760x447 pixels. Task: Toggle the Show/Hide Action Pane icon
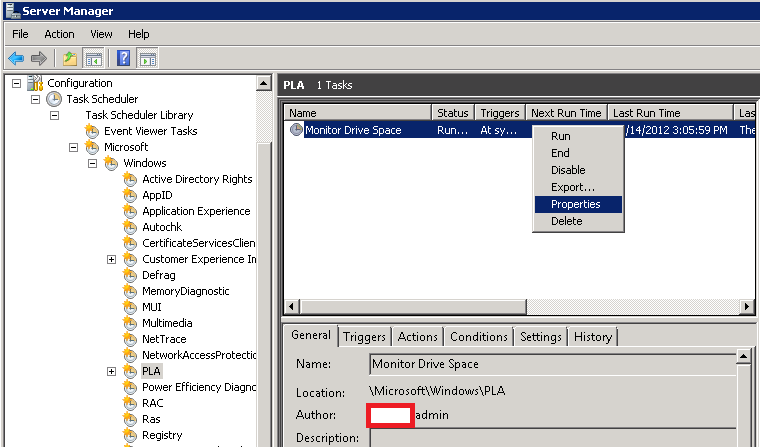(x=148, y=59)
